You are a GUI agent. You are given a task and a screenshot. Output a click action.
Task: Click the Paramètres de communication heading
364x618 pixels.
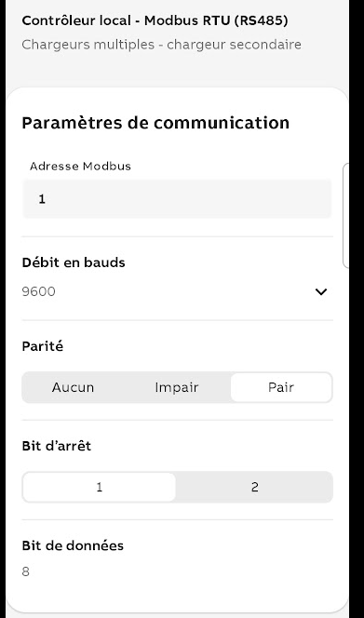click(x=155, y=123)
